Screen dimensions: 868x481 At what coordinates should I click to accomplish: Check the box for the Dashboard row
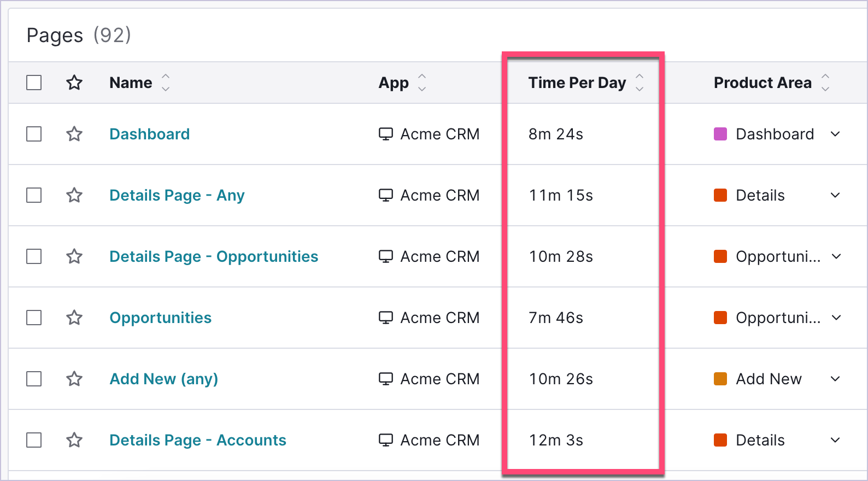click(x=34, y=134)
